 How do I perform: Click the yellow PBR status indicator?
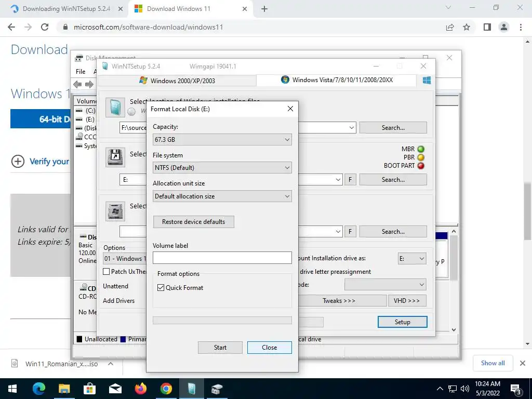[421, 157]
